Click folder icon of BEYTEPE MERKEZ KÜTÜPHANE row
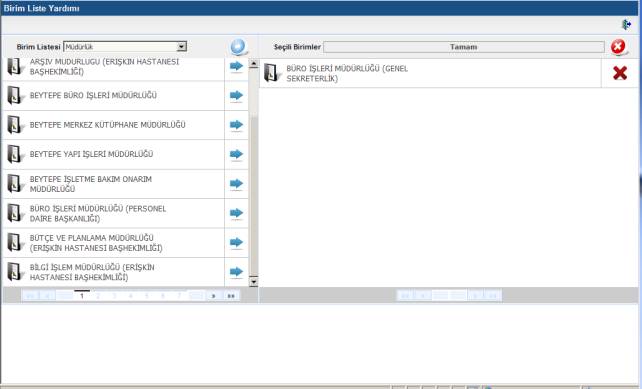Viewport: 642px width, 389px height. click(x=15, y=125)
